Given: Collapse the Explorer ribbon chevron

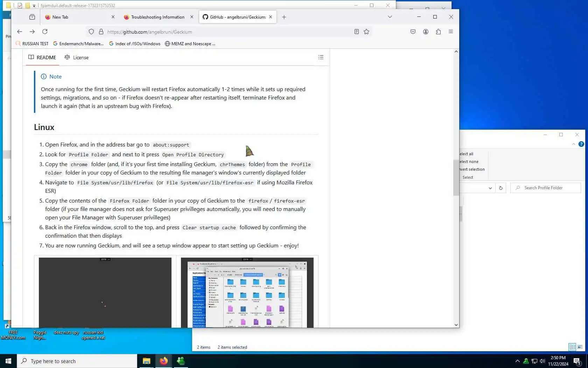Looking at the screenshot, I should (573, 144).
